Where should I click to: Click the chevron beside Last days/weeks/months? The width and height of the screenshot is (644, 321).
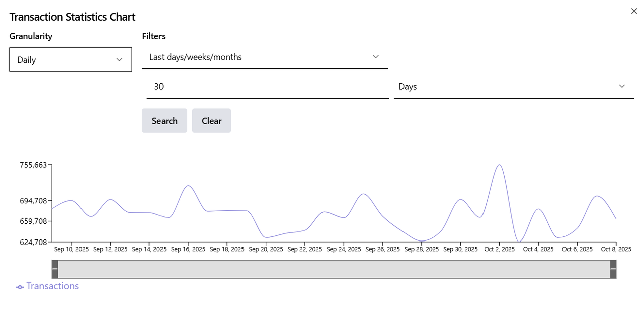[375, 57]
